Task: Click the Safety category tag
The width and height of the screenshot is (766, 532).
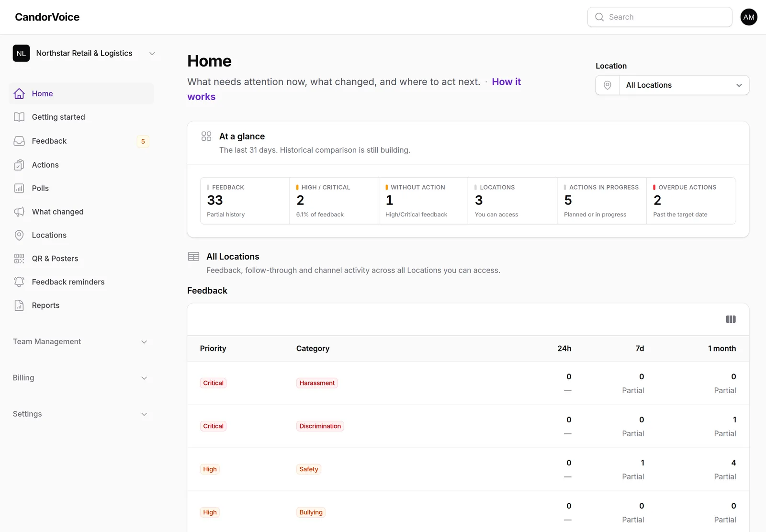Action: click(x=309, y=470)
